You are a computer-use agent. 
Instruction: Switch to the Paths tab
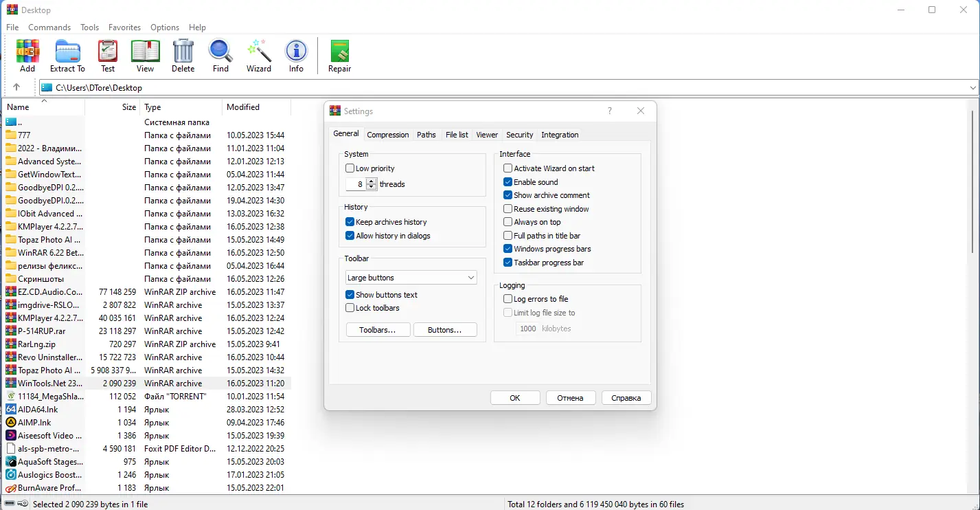pos(426,135)
